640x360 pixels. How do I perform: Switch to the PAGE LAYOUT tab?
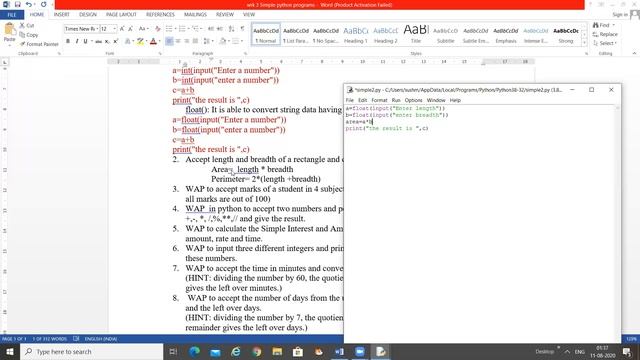pos(121,15)
